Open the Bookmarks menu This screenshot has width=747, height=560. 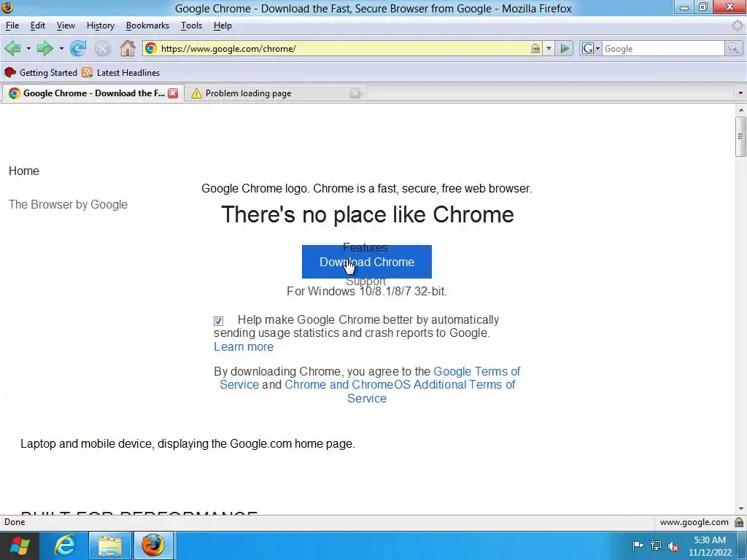[x=147, y=26]
